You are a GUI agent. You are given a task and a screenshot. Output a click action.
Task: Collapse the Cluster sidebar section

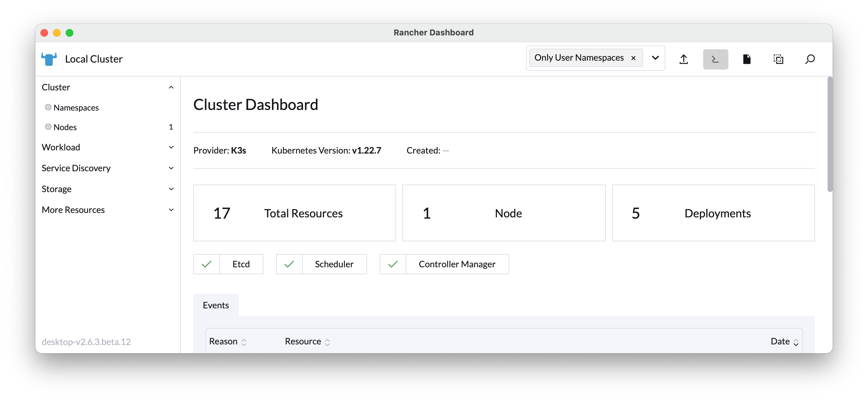click(171, 87)
